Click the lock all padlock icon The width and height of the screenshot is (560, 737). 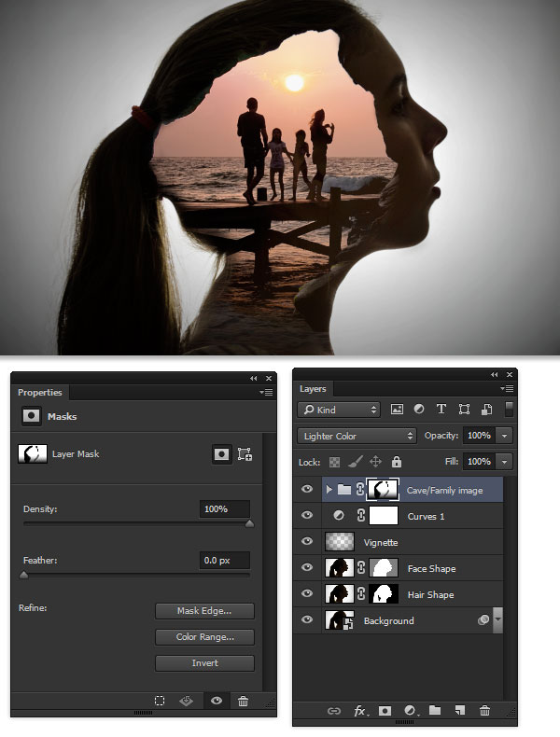pyautogui.click(x=397, y=462)
